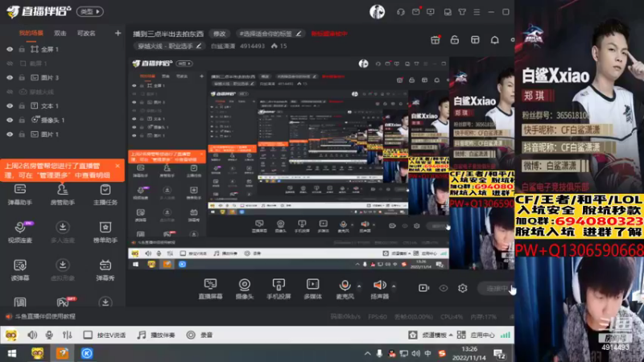Click 录音 in the voice bar
This screenshot has height=362, width=644.
pos(200,335)
